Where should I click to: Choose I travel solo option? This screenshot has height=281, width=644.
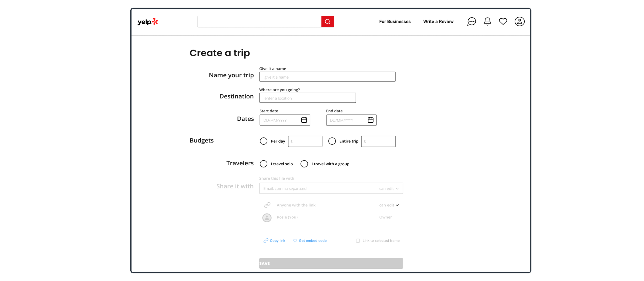point(264,164)
